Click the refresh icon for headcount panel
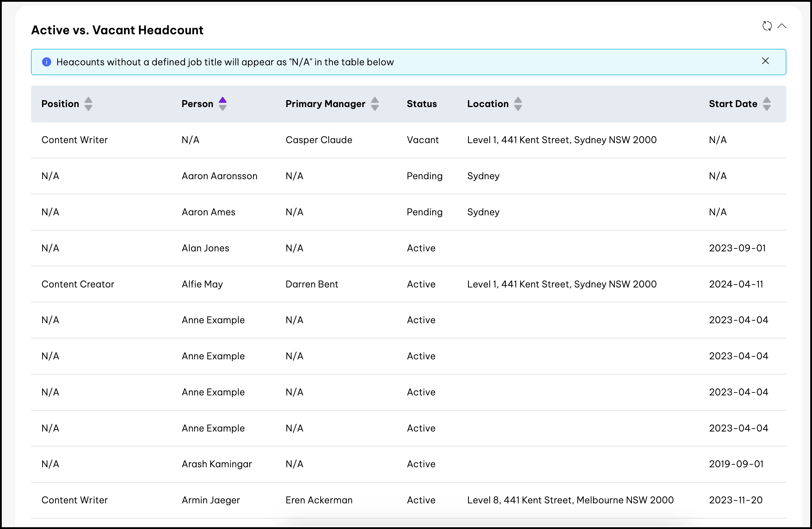The width and height of the screenshot is (812, 529). [x=767, y=26]
